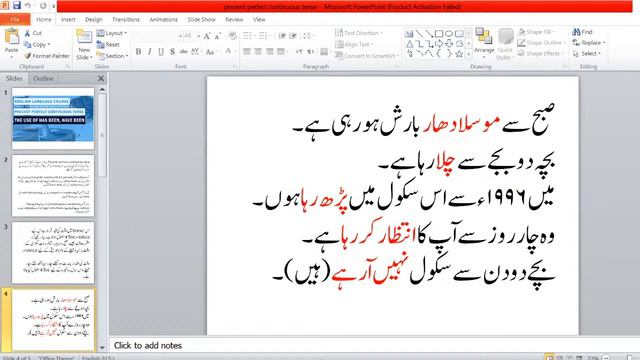Open the File tab
Image resolution: width=640 pixels, height=360 pixels.
15,20
